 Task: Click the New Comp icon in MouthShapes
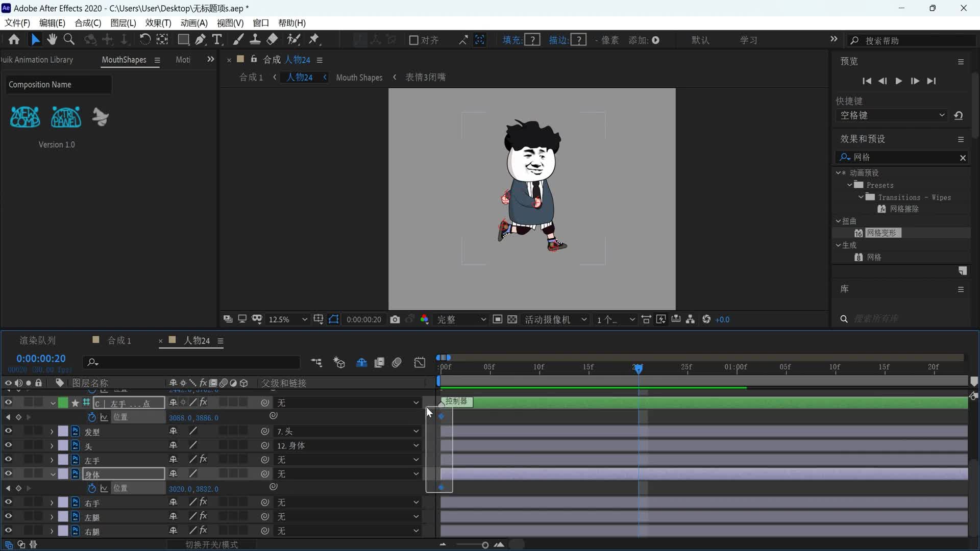coord(25,117)
